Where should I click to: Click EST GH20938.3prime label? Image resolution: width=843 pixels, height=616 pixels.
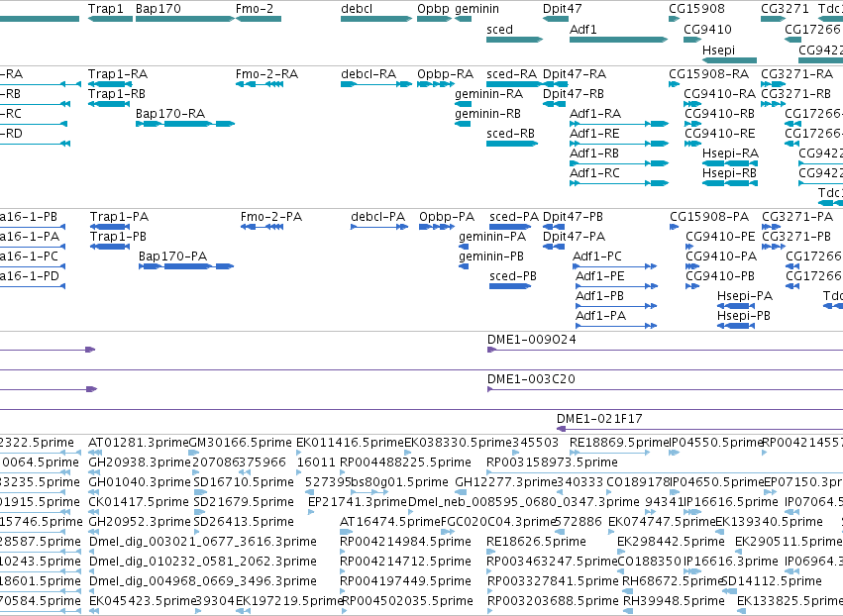[140, 462]
